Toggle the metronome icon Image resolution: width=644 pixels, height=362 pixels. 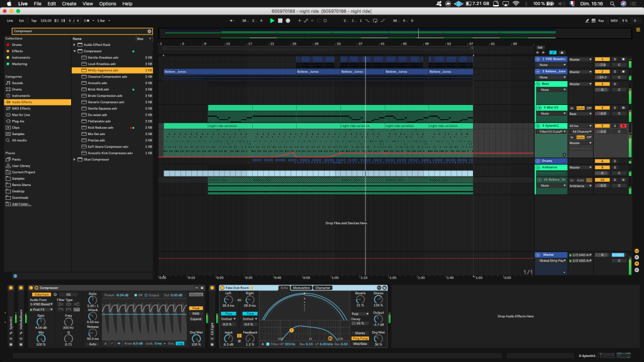86,21
